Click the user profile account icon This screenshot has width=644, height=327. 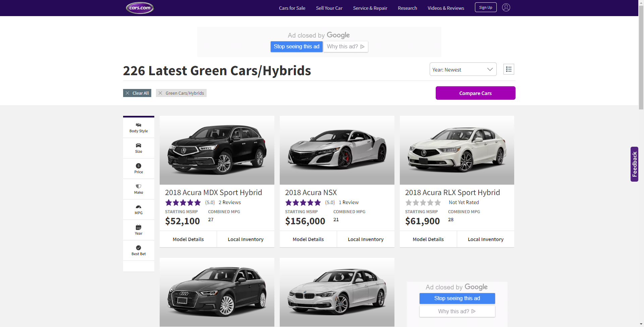pos(506,7)
